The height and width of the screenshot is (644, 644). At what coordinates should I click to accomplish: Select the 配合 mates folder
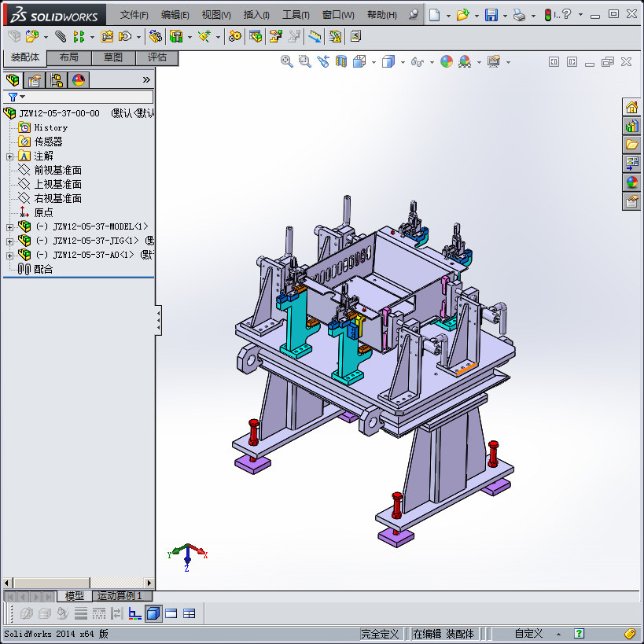[x=43, y=269]
